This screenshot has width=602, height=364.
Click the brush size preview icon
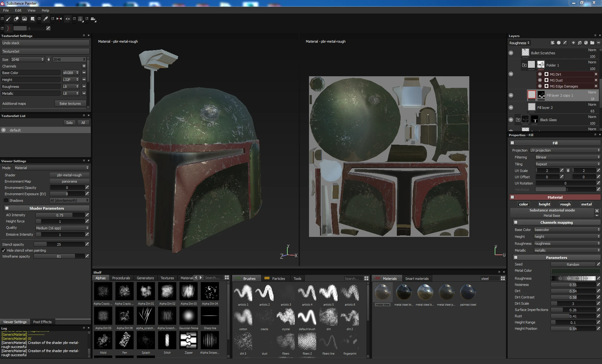tap(8, 28)
